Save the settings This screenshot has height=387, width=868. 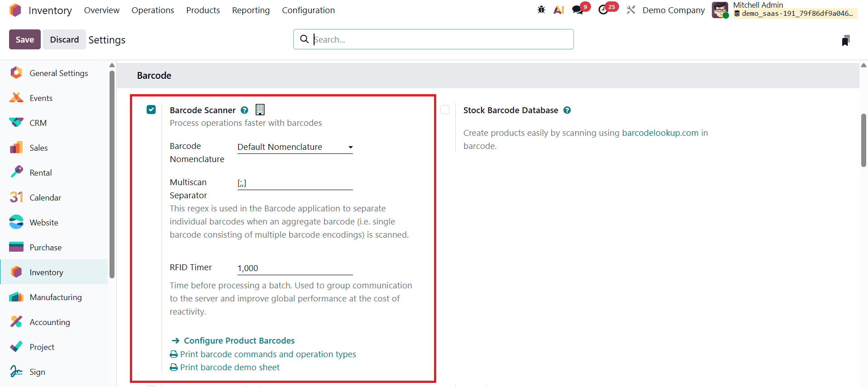pos(25,39)
